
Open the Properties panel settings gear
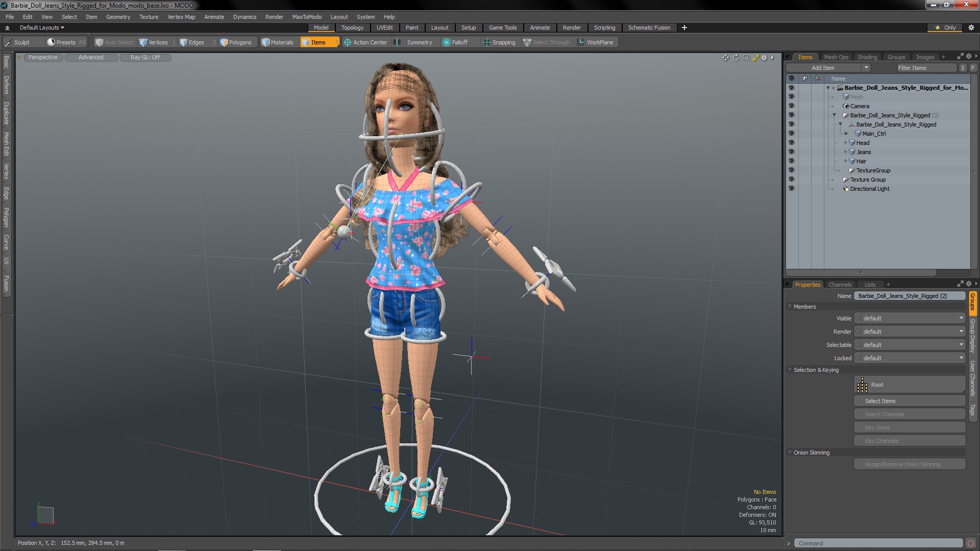point(969,284)
